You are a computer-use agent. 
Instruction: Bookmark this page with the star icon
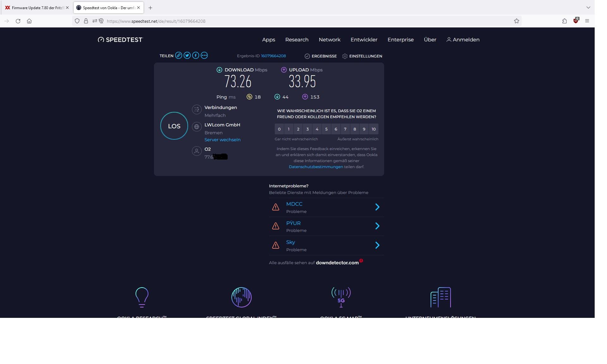tap(517, 21)
